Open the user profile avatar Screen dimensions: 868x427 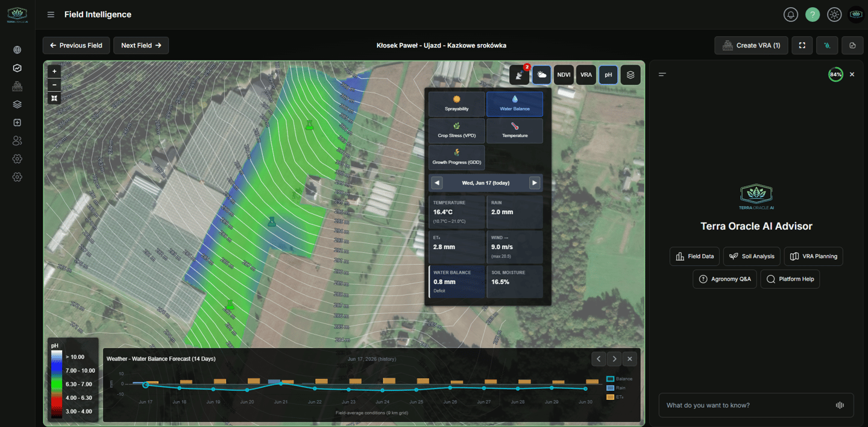point(856,14)
